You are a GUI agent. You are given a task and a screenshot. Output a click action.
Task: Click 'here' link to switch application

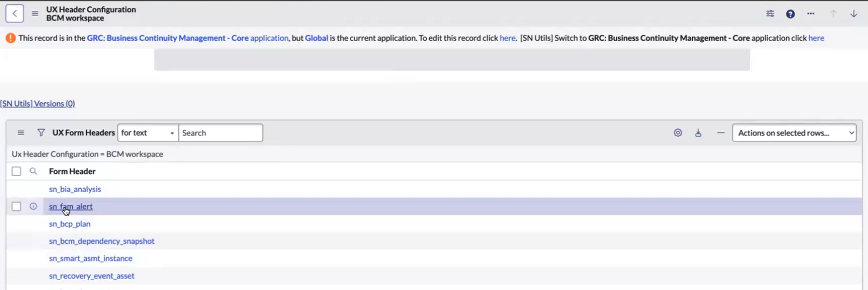tap(816, 38)
